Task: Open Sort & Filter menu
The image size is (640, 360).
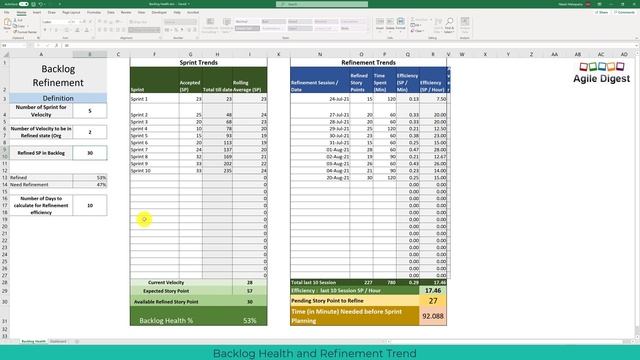Action: [438, 24]
